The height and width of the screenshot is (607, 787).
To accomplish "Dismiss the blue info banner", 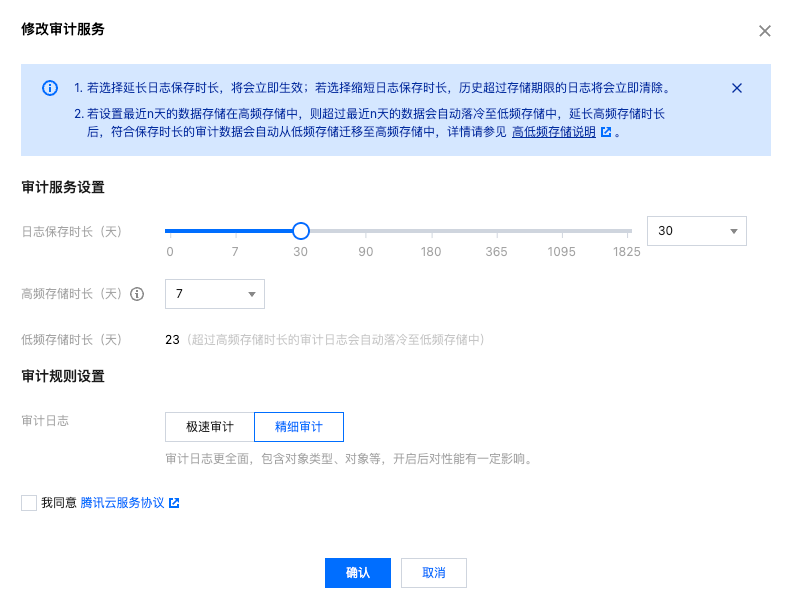I will coord(736,88).
